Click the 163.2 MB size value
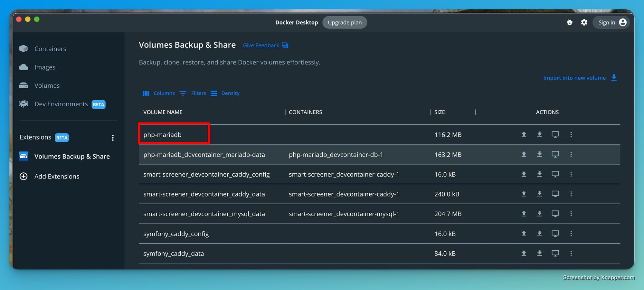 click(x=448, y=155)
